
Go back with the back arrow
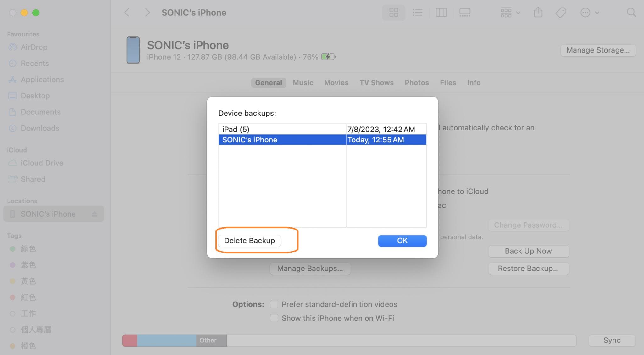click(x=127, y=13)
